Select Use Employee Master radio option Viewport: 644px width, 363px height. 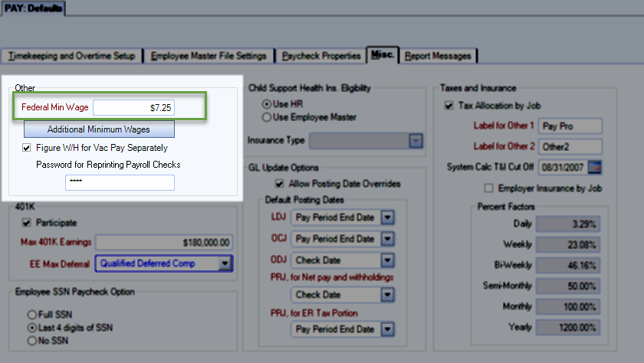point(267,117)
